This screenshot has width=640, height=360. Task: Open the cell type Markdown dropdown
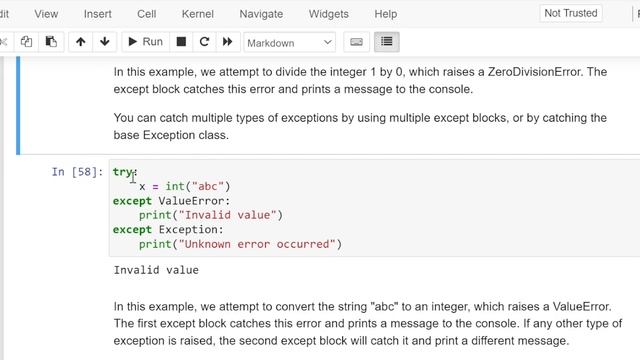coord(289,42)
